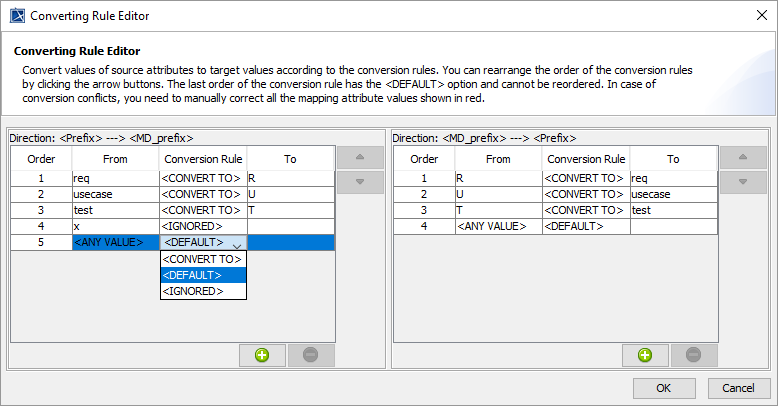Click the empty To cell in selected row

[x=290, y=243]
